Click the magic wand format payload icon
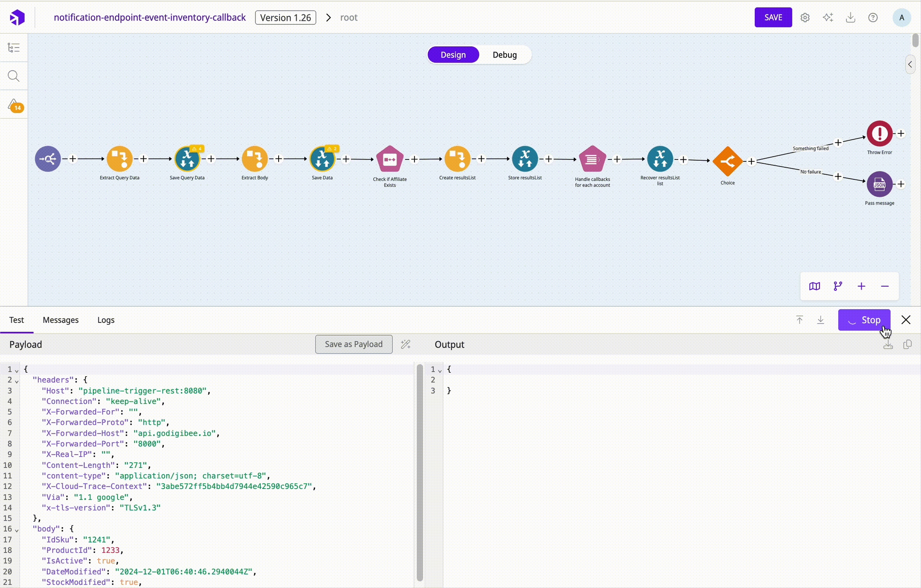The image size is (921, 588). click(405, 344)
